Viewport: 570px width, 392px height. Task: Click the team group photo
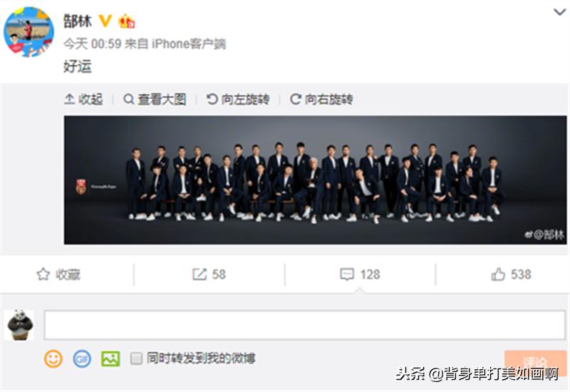pyautogui.click(x=315, y=180)
